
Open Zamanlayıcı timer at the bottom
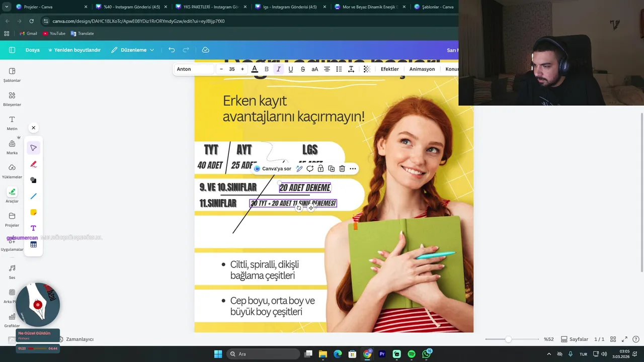point(76,339)
